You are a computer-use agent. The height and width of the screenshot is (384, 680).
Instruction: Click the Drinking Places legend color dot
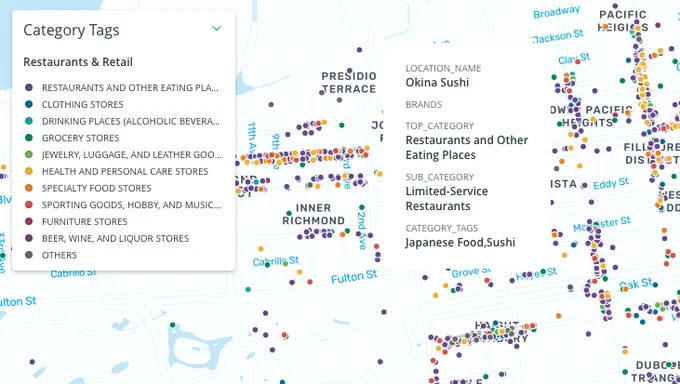[29, 121]
